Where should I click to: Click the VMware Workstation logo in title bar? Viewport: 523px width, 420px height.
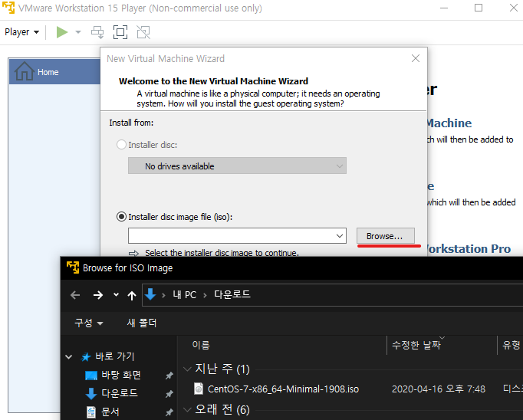click(8, 8)
